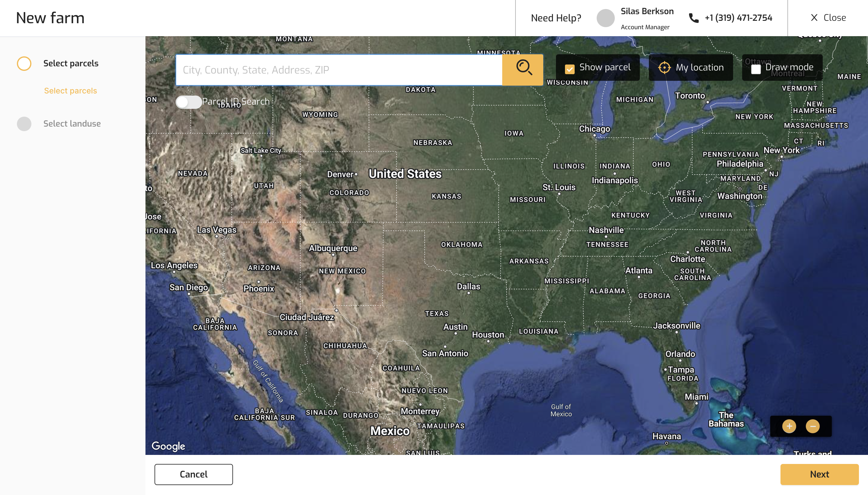
Task: Zoom in with the plus button
Action: (789, 426)
